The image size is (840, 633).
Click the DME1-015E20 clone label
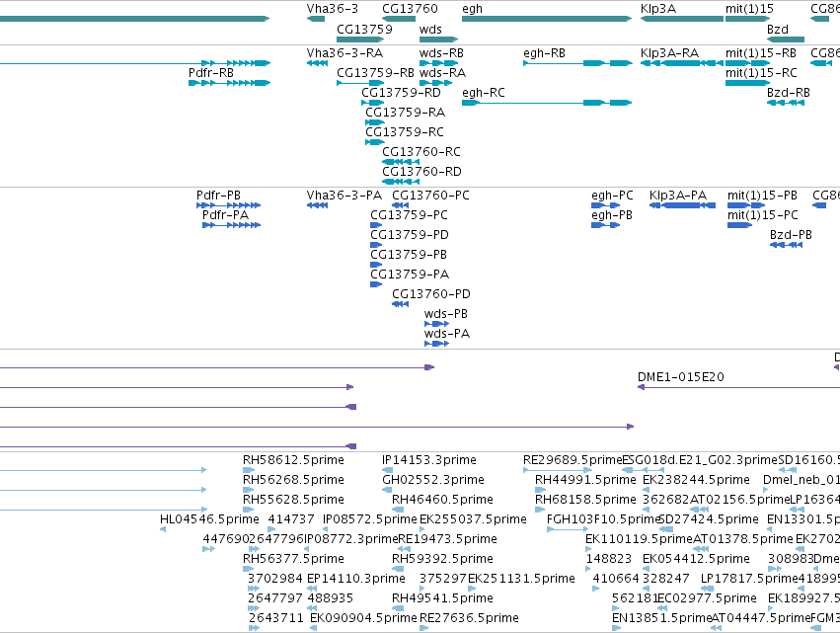[681, 377]
